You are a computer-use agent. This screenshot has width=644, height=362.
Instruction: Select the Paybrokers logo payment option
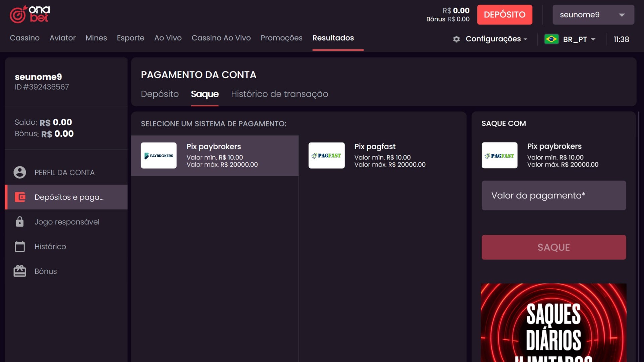[159, 156]
